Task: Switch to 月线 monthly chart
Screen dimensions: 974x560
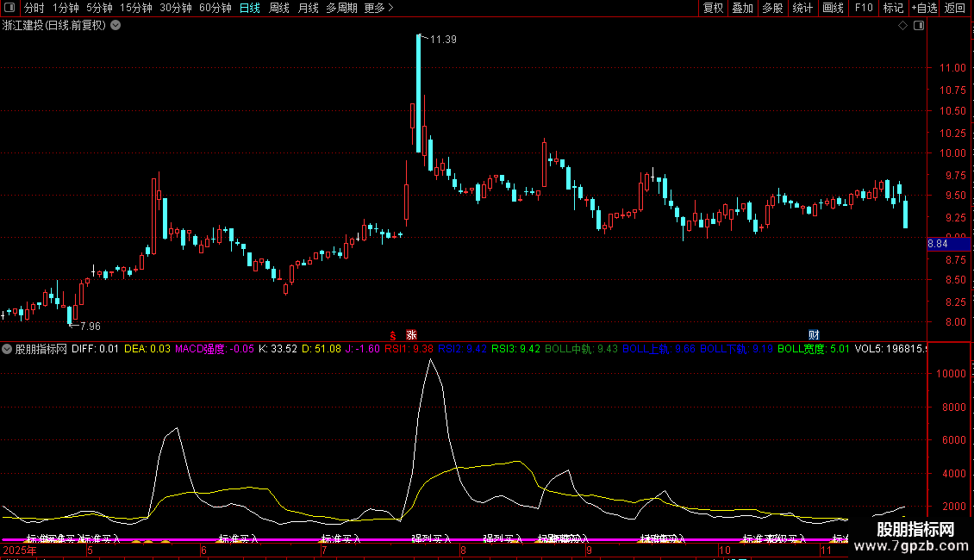Action: tap(308, 8)
